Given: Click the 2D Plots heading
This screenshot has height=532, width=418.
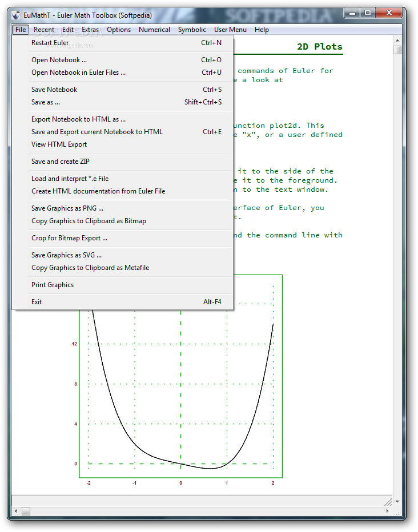Looking at the screenshot, I should coord(320,46).
